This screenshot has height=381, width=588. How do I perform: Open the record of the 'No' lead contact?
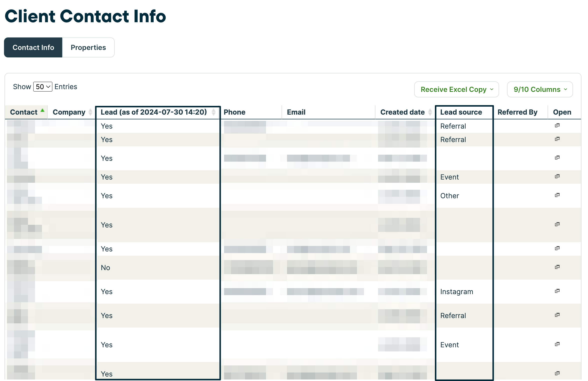pos(557,267)
